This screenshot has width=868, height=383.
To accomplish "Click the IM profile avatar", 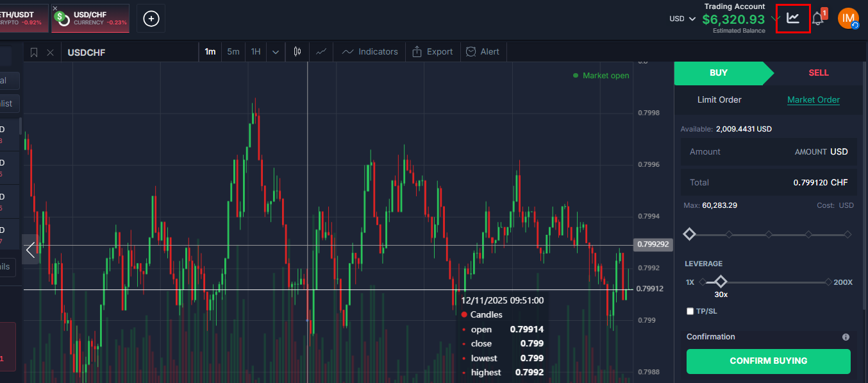I will (x=848, y=19).
